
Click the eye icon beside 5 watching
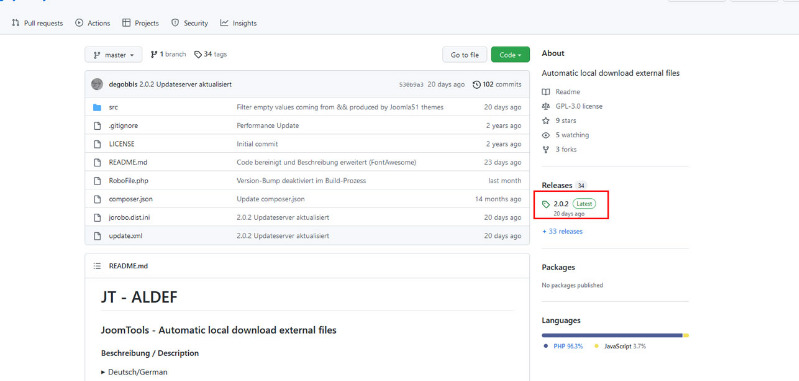(x=546, y=135)
